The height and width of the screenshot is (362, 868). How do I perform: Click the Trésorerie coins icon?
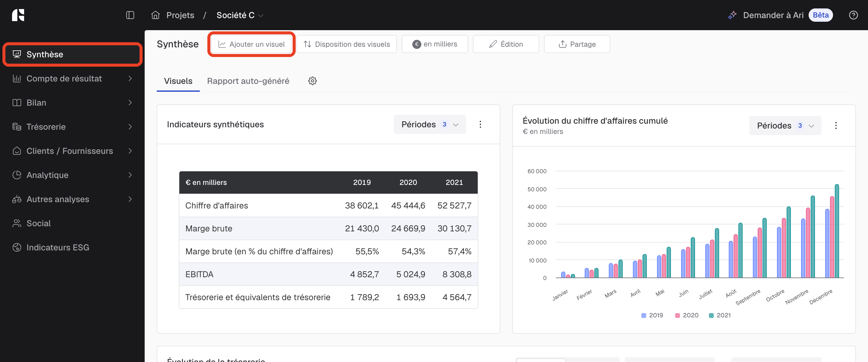[x=17, y=127]
